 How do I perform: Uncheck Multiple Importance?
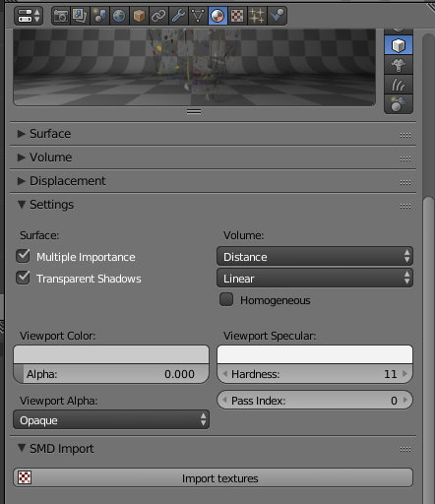pyautogui.click(x=23, y=256)
